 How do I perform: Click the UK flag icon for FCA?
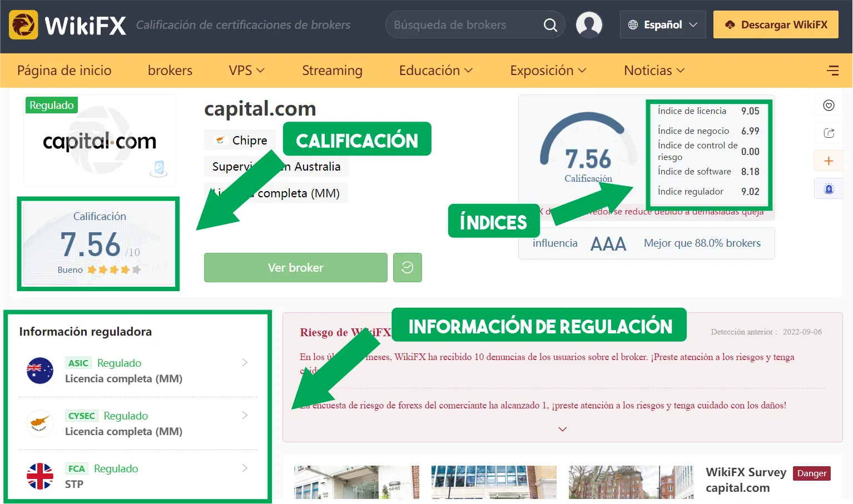click(40, 476)
